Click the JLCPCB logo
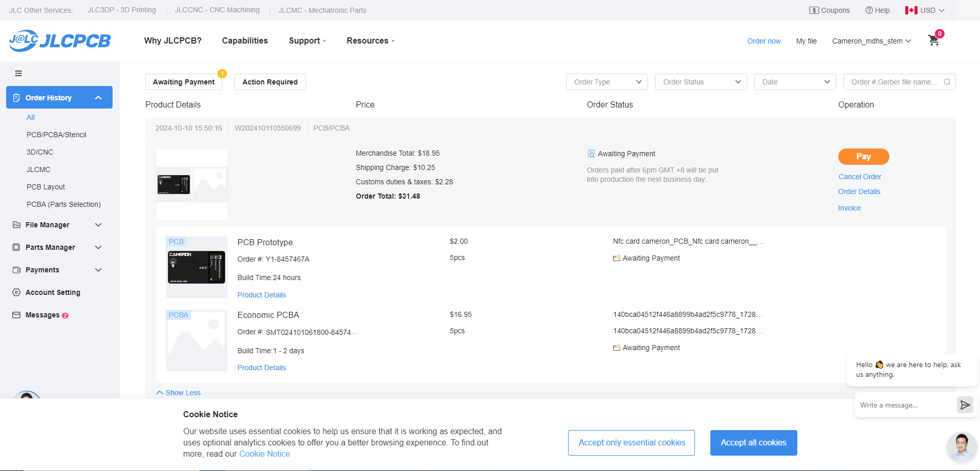The height and width of the screenshot is (471, 980). coord(60,40)
